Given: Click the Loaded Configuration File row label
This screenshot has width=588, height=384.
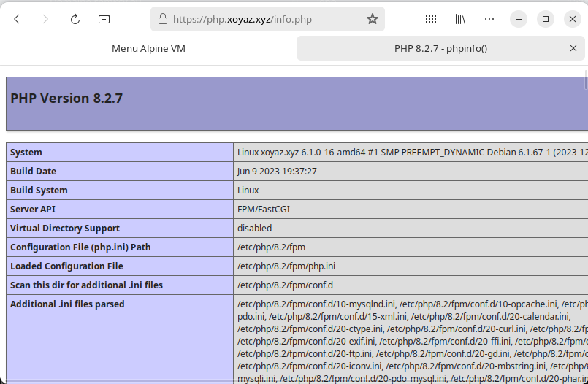Looking at the screenshot, I should (66, 266).
